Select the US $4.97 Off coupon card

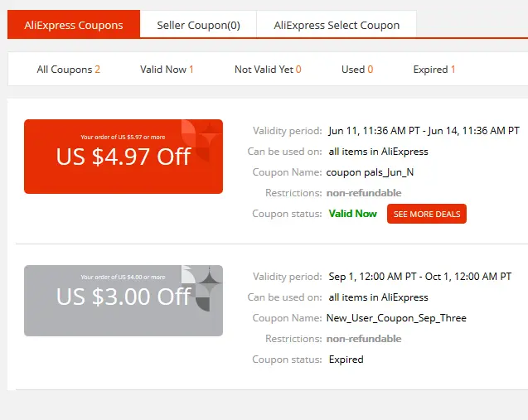click(124, 157)
